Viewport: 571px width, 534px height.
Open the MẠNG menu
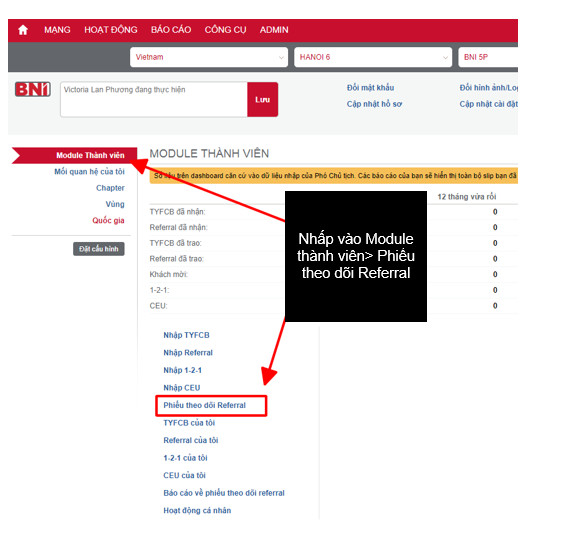[57, 30]
